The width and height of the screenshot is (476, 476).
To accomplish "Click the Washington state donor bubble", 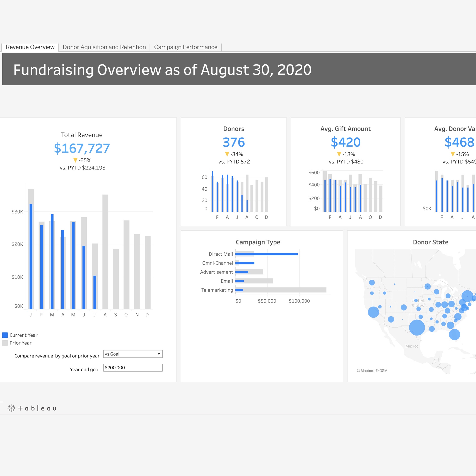I will click(x=372, y=283).
